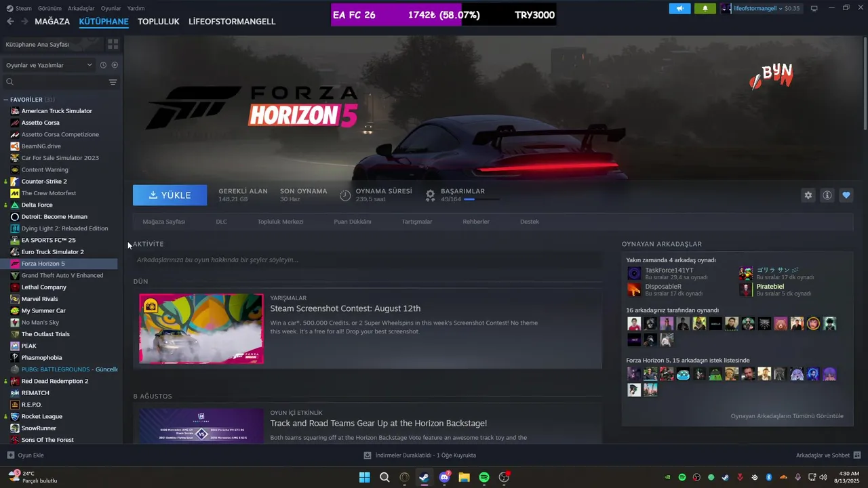
Task: Open Windows taskbar search
Action: point(384,477)
